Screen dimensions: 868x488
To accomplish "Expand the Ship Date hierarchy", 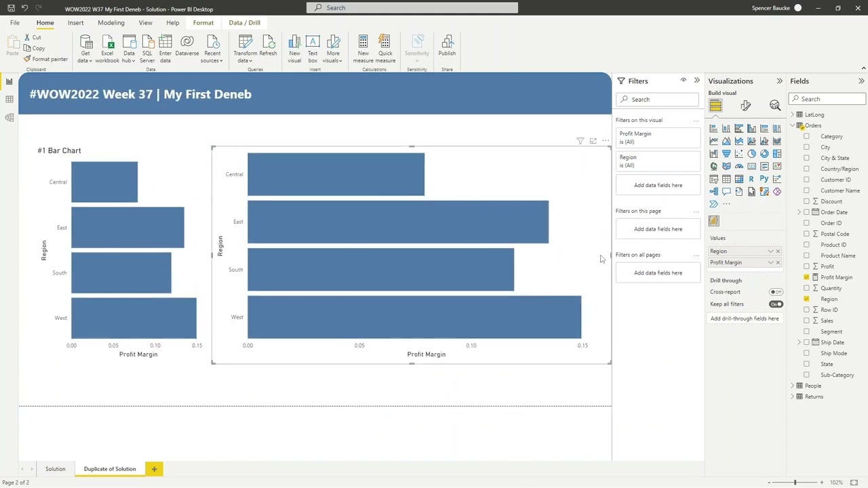I will pyautogui.click(x=800, y=342).
